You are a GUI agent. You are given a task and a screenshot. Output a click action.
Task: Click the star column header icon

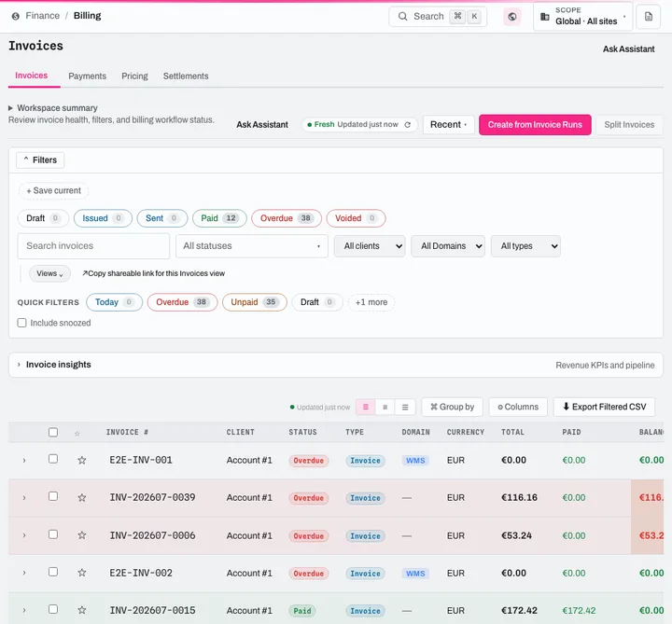point(77,434)
